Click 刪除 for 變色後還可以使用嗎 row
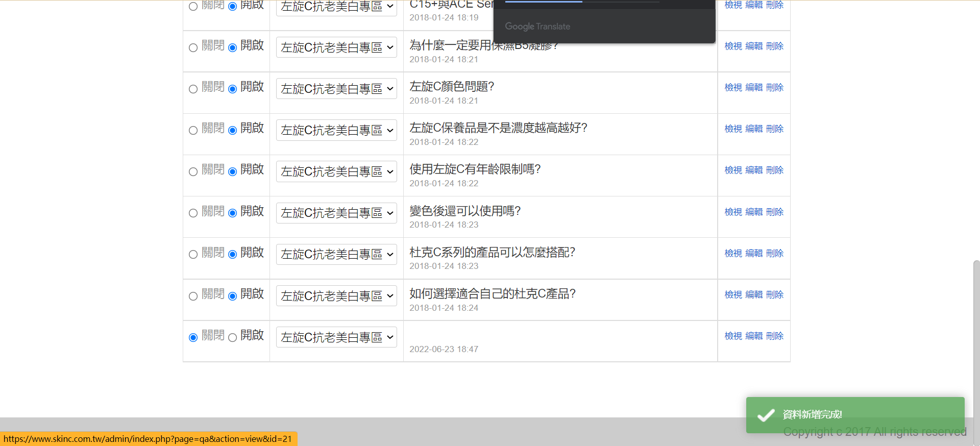This screenshot has width=980, height=446. (775, 212)
